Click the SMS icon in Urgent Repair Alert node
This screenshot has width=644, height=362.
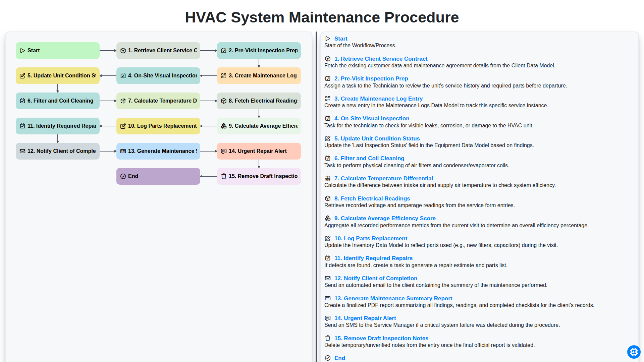tap(224, 151)
